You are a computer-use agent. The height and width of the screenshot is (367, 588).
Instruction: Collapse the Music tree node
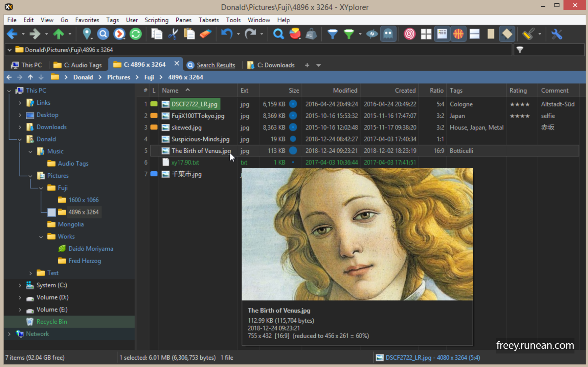tap(30, 151)
